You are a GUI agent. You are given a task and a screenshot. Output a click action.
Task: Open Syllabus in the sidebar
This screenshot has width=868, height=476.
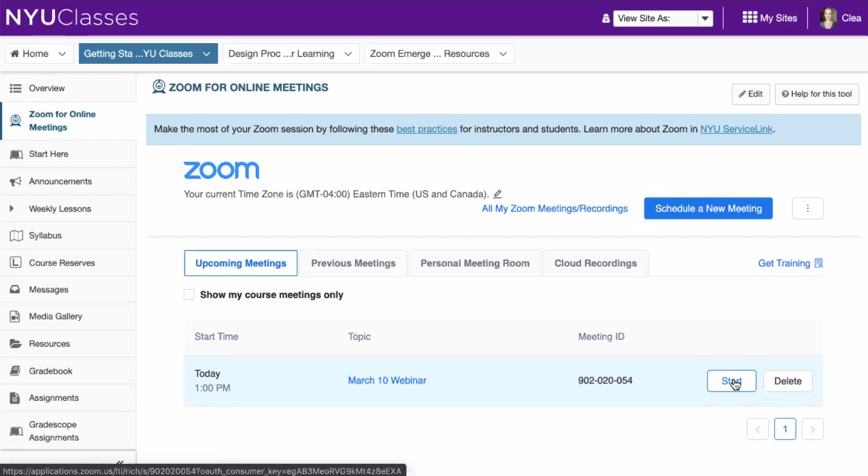pyautogui.click(x=45, y=236)
